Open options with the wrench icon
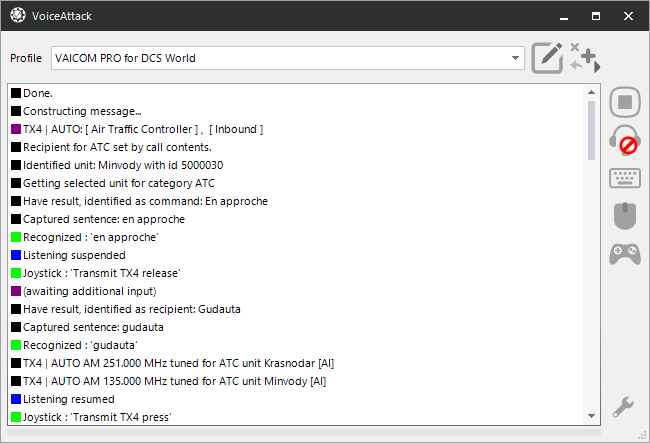The height and width of the screenshot is (443, 650). click(623, 407)
